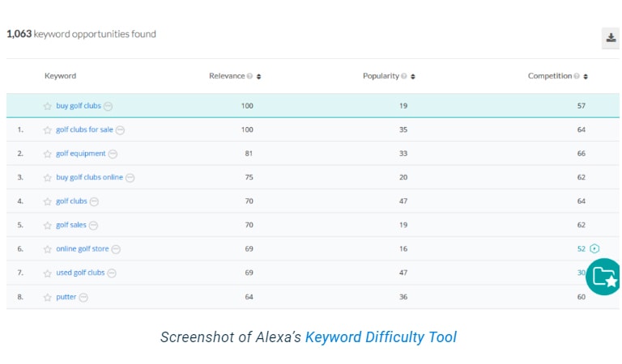
Task: Sort table by Relevance arrows
Action: tap(258, 77)
